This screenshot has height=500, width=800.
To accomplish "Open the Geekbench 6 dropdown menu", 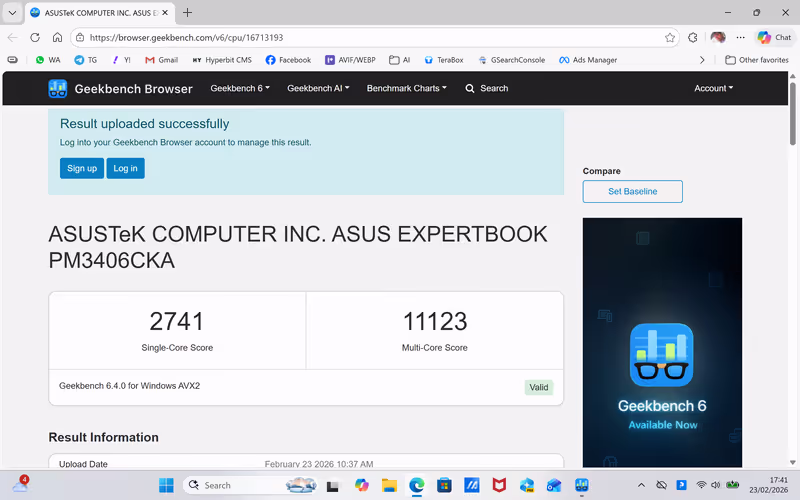I will (239, 88).
